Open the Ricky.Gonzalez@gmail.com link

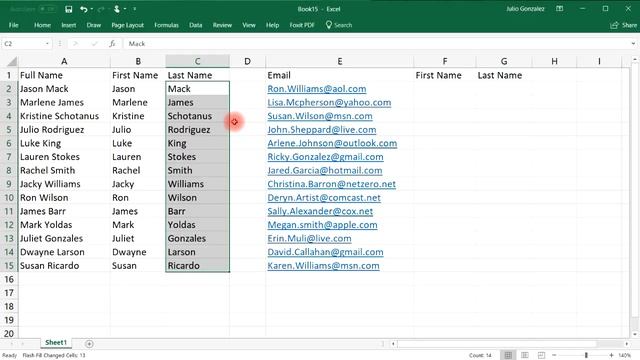pyautogui.click(x=325, y=157)
